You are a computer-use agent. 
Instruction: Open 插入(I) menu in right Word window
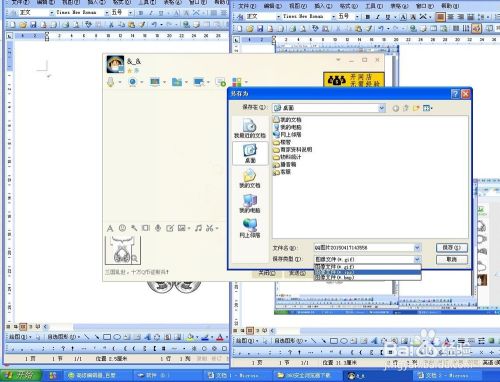click(323, 6)
